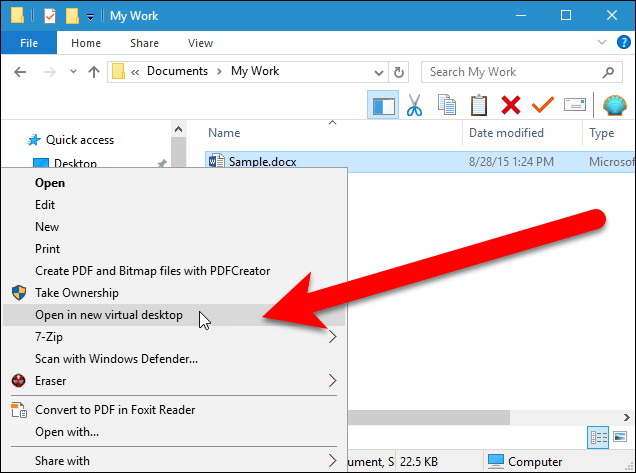
Task: Choose Open in the context menu
Action: pos(174,183)
